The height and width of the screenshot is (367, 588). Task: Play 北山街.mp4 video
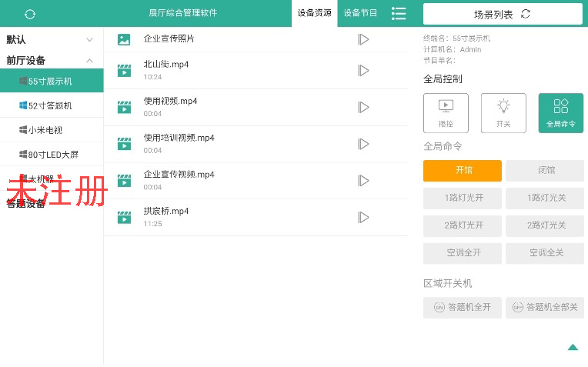(363, 71)
